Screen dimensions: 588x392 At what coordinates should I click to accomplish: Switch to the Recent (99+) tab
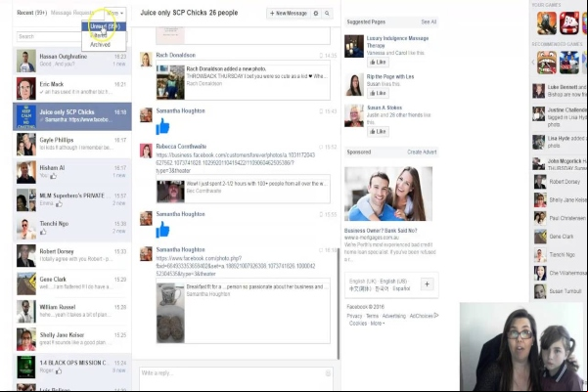point(32,13)
